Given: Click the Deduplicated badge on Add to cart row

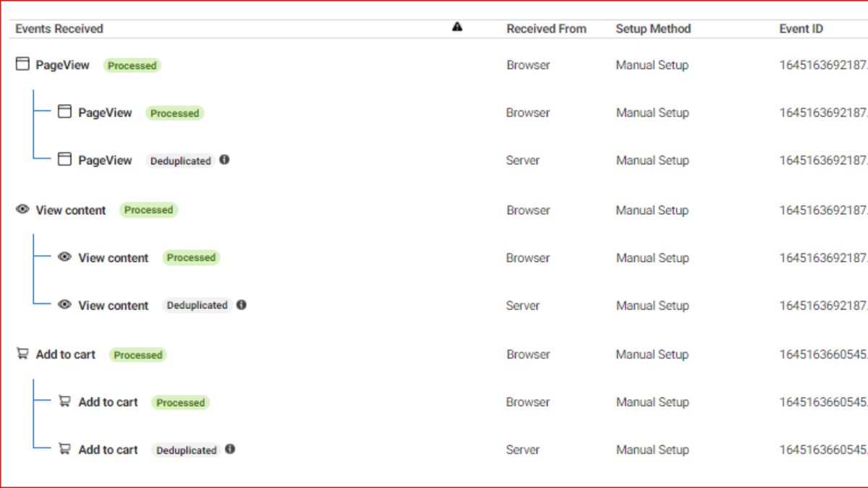Looking at the screenshot, I should (x=187, y=450).
